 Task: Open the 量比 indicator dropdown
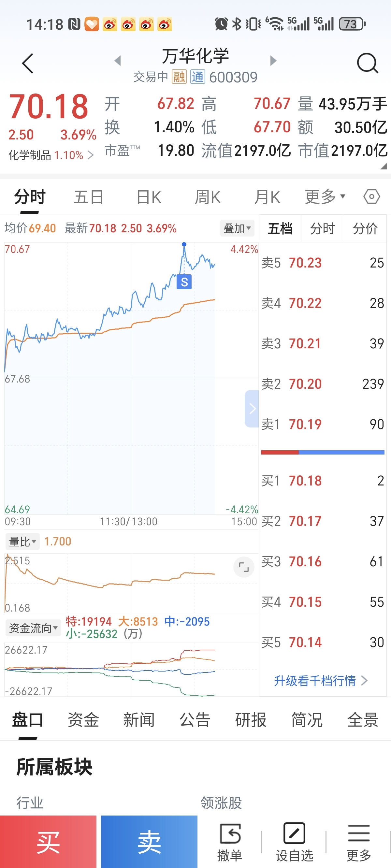pyautogui.click(x=22, y=542)
